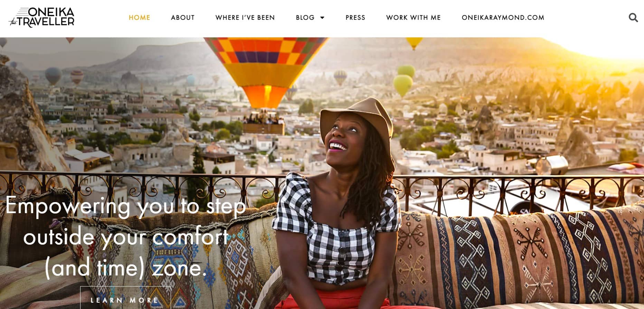Click the 'Empowering you to step' headline
Viewport: 644px width, 309px height.
125,206
